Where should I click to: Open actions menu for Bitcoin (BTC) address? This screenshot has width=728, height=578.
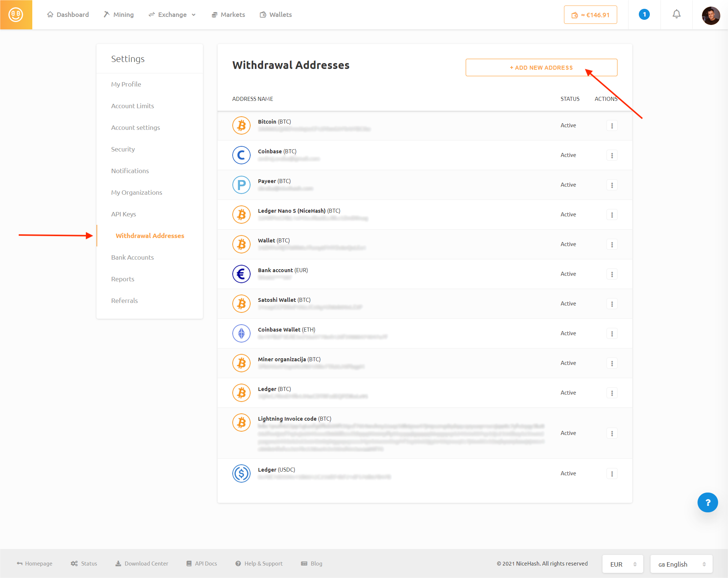[612, 126]
